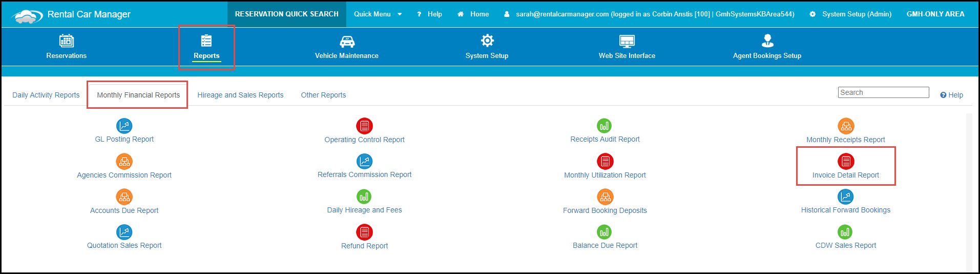Image resolution: width=980 pixels, height=274 pixels.
Task: Open the Monthly Receipts Report link
Action: tap(846, 140)
